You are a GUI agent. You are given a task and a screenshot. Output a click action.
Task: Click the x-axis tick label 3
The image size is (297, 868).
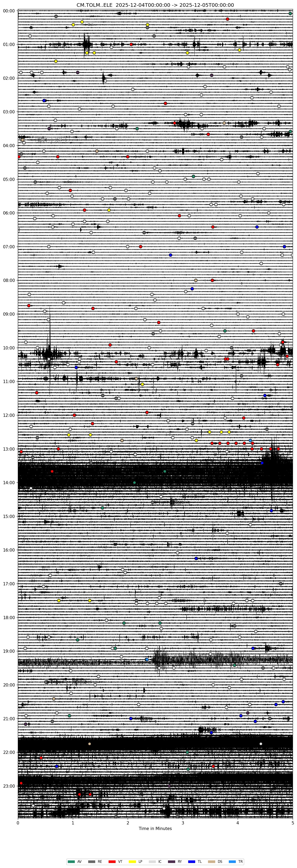coord(183,823)
